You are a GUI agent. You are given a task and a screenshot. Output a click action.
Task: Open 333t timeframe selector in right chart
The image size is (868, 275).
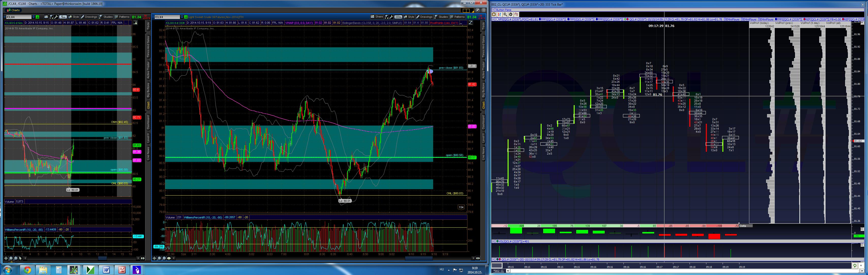coord(398,17)
